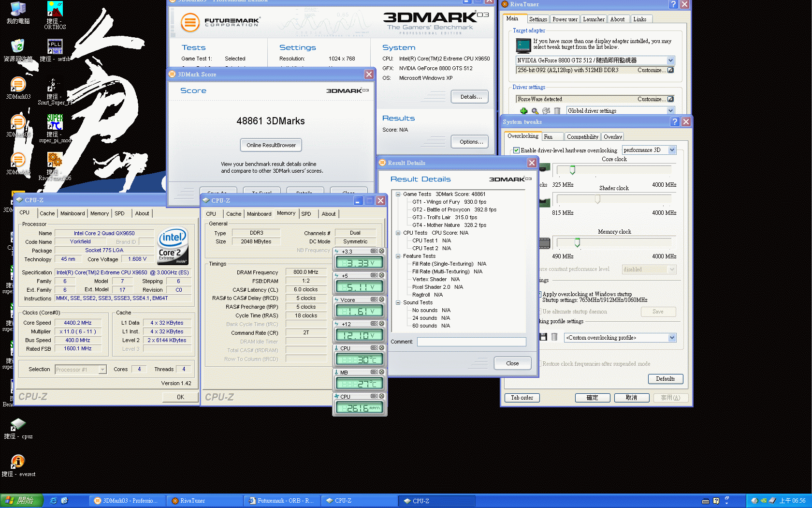
Task: Open the 3DMark03 desktop shortcut
Action: point(18,88)
